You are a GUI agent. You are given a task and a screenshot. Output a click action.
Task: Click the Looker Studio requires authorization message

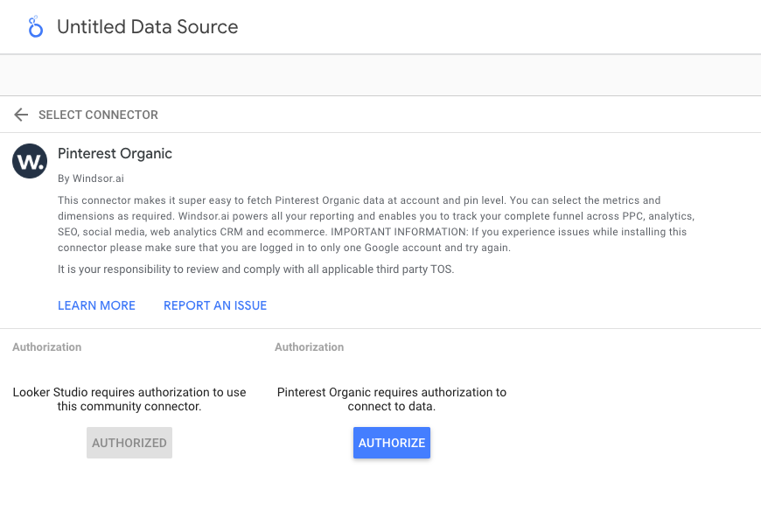129,392
